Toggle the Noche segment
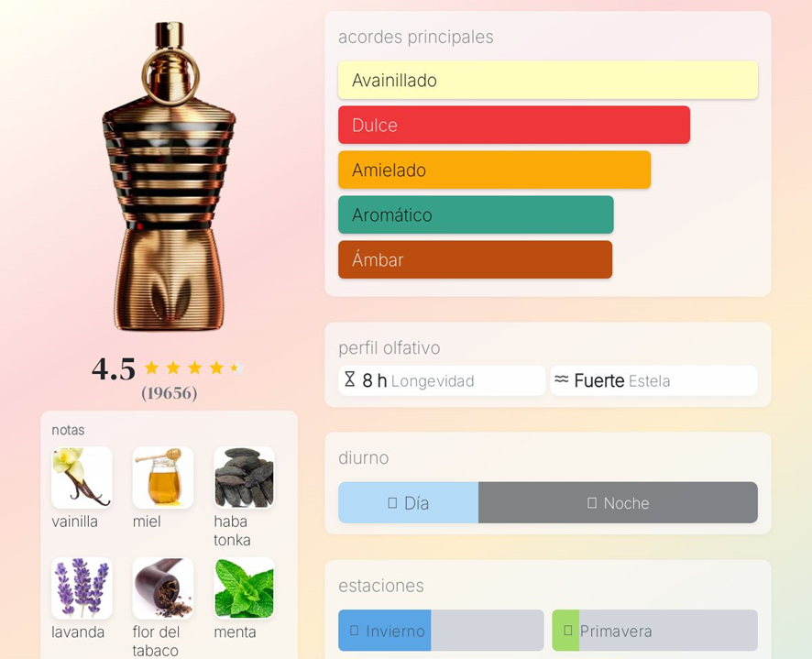Viewport: 812px width, 659px height. pyautogui.click(x=618, y=503)
